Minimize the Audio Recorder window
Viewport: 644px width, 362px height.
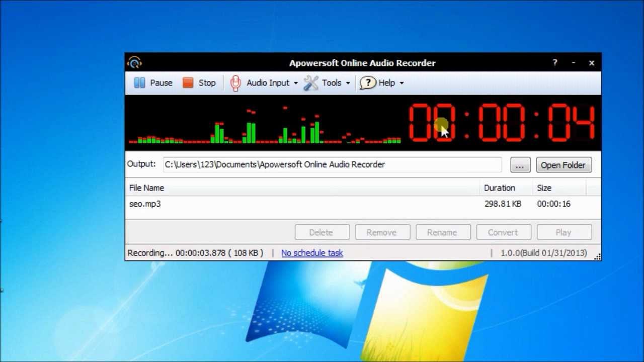[574, 63]
